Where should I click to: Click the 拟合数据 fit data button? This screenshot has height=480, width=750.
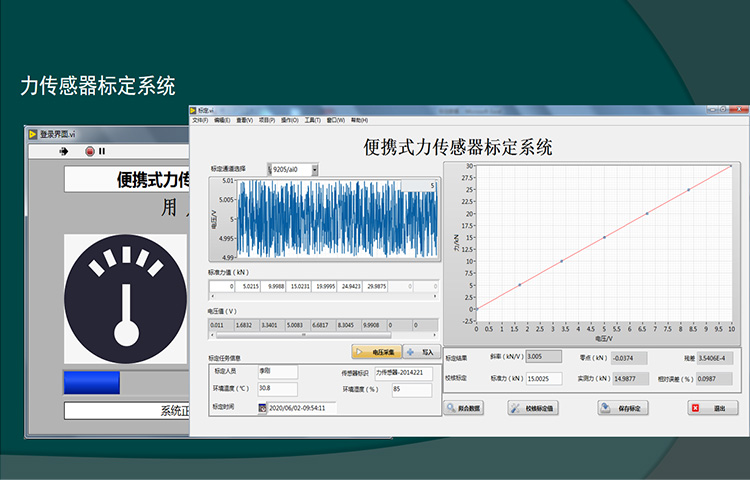pos(463,408)
